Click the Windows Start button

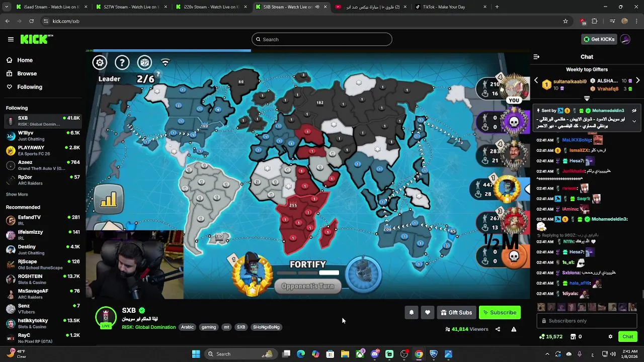click(x=196, y=354)
